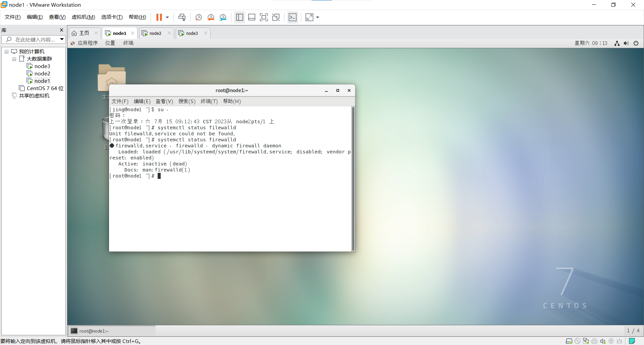Click the hard disk status icon
Screen dimensions: 644x345
coord(569,341)
